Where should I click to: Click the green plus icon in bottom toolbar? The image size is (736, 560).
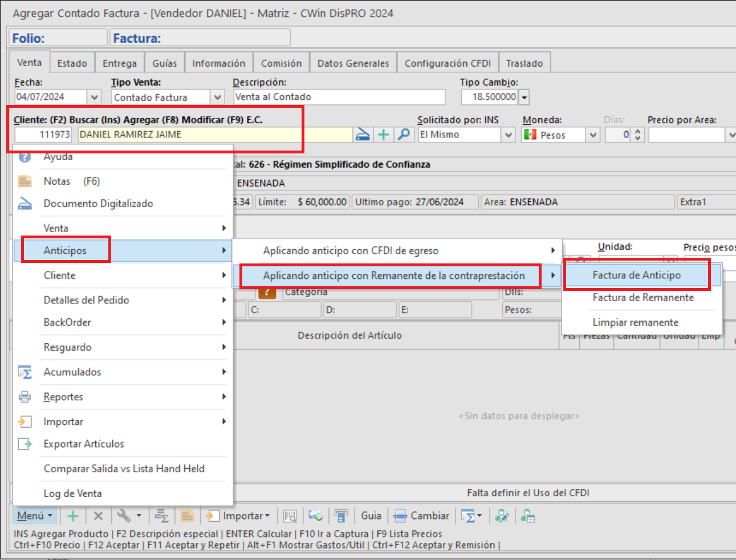click(x=73, y=516)
